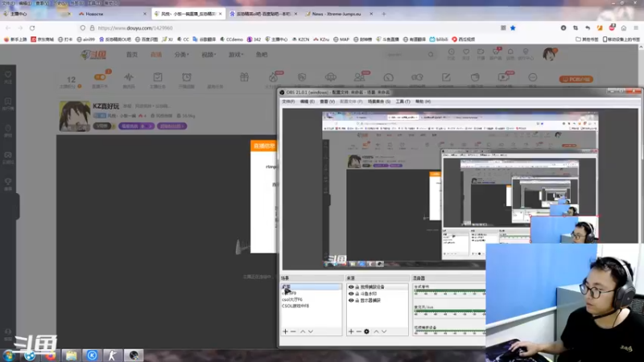The width and height of the screenshot is (644, 362).
Task: Open Douyu user avatar in header
Action: [x=550, y=54]
